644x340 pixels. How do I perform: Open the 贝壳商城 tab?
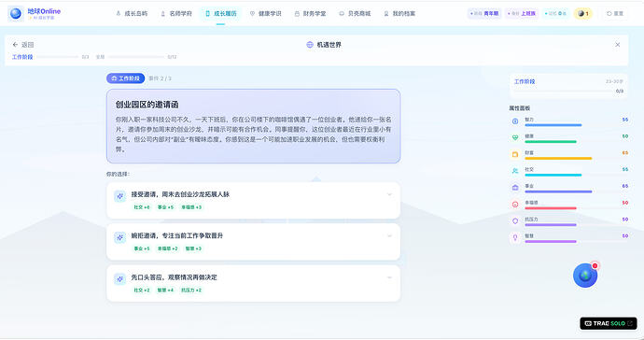pyautogui.click(x=355, y=14)
